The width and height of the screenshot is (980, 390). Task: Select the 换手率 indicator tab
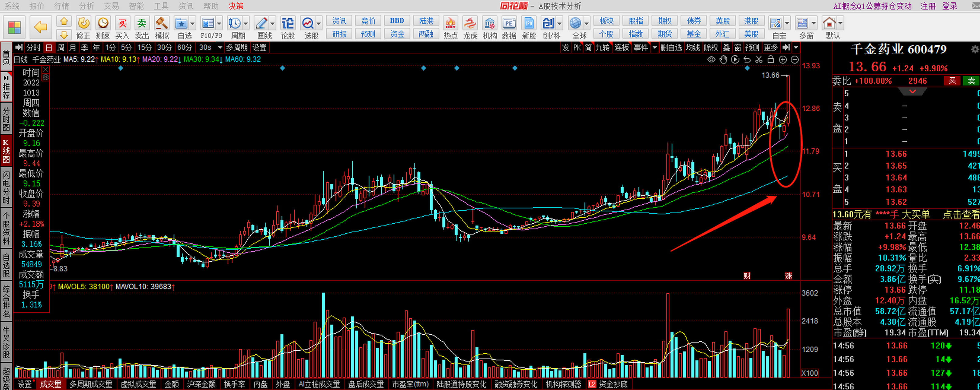pyautogui.click(x=234, y=384)
